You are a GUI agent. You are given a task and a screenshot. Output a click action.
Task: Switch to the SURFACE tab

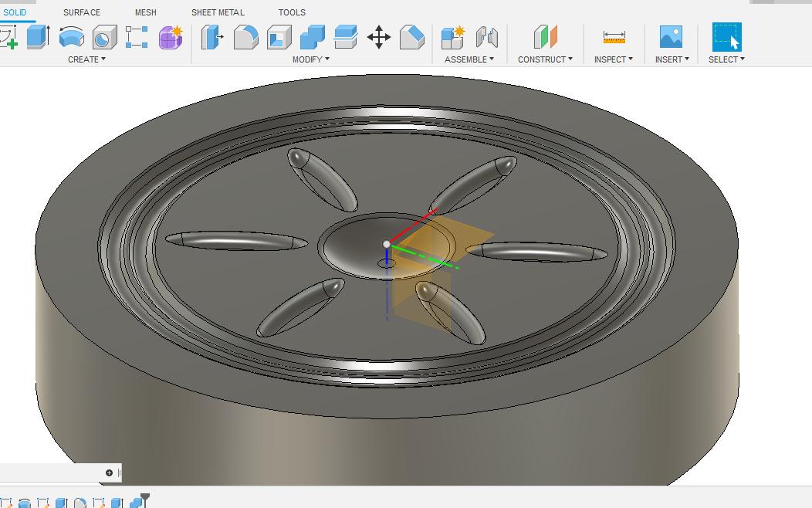tap(83, 12)
